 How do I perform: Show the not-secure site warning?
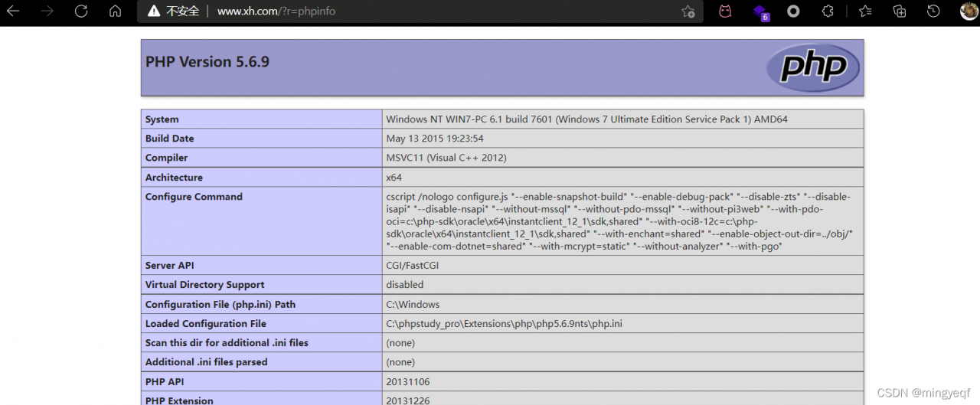[173, 11]
